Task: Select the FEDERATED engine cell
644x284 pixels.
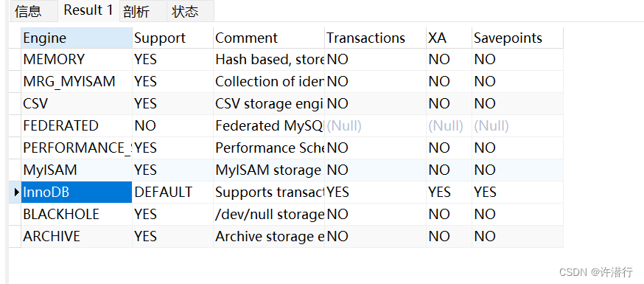Action: tap(77, 125)
